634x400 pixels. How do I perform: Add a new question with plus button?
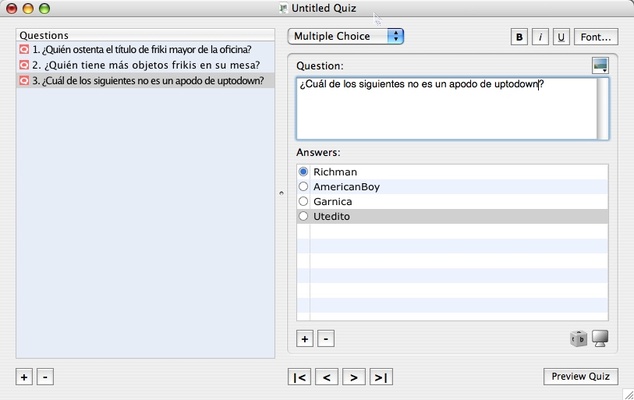tap(24, 377)
